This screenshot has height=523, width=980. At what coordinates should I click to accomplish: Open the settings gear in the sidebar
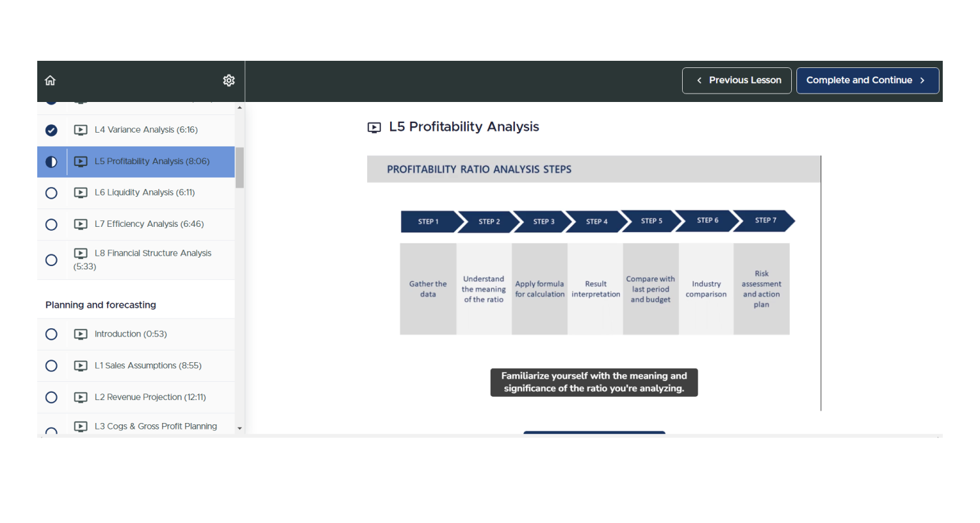tap(229, 80)
